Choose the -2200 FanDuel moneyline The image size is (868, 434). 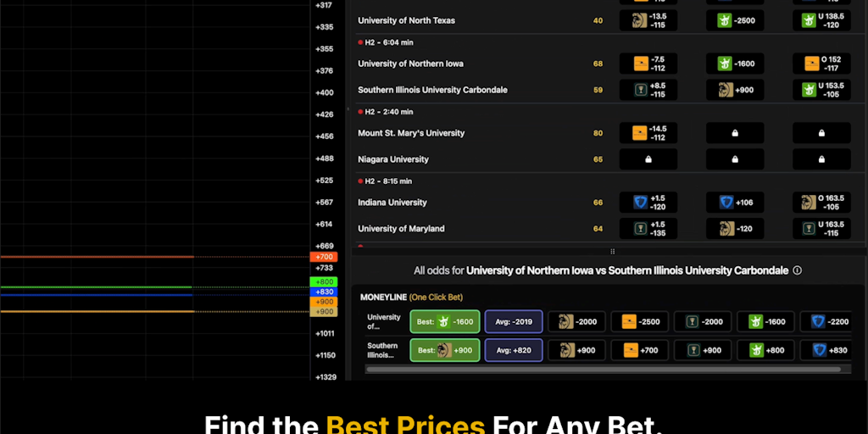click(x=826, y=321)
